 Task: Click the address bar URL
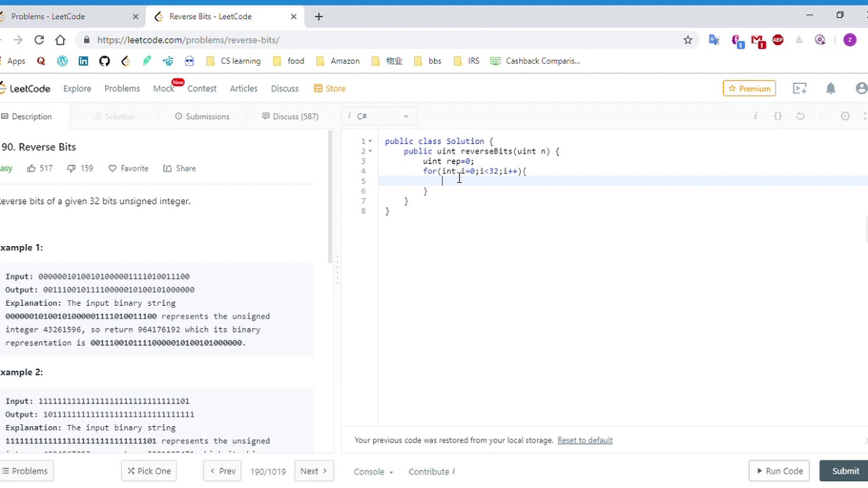(x=188, y=40)
